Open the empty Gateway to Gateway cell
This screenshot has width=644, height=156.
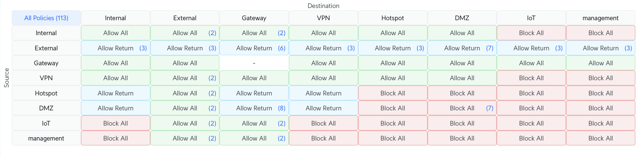[x=254, y=63]
